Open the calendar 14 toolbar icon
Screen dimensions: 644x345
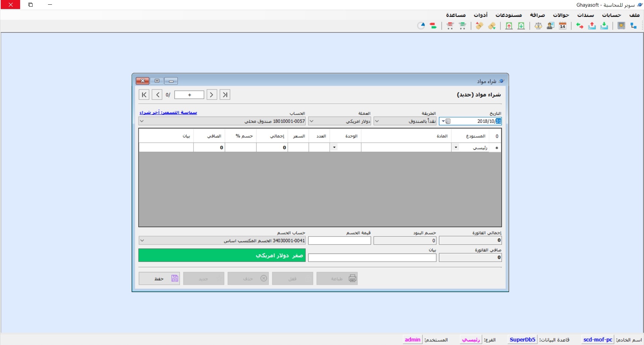[563, 26]
